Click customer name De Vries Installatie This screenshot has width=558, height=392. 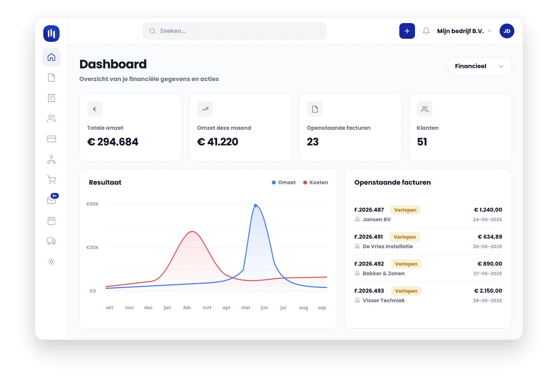click(388, 247)
